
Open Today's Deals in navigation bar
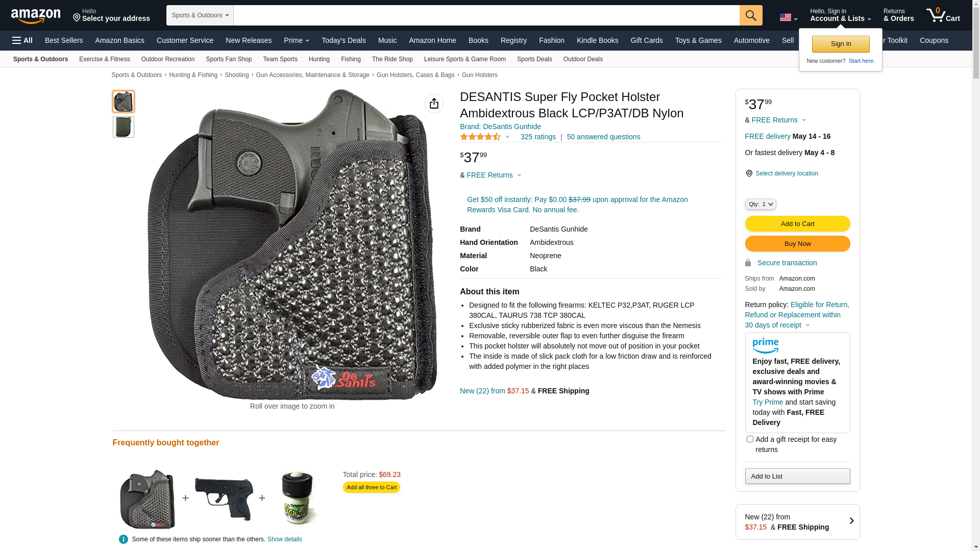344,40
